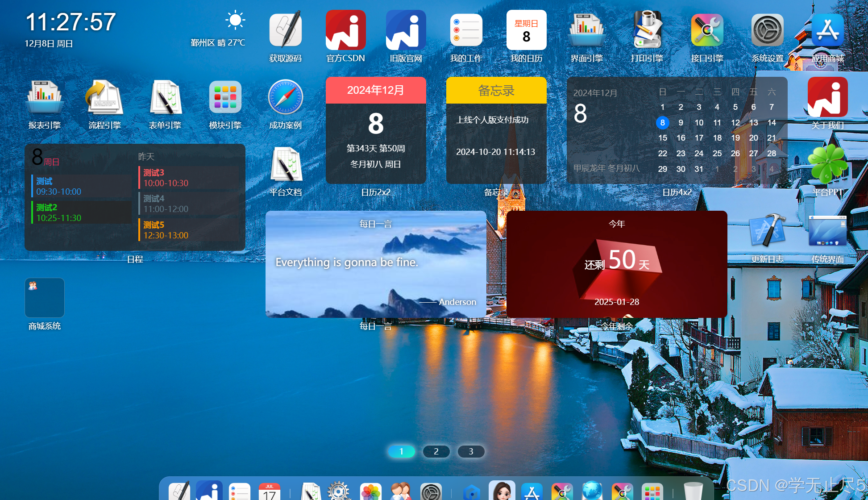The width and height of the screenshot is (868, 500).
Task: Open the 备忘录 memo widget header
Action: [496, 90]
